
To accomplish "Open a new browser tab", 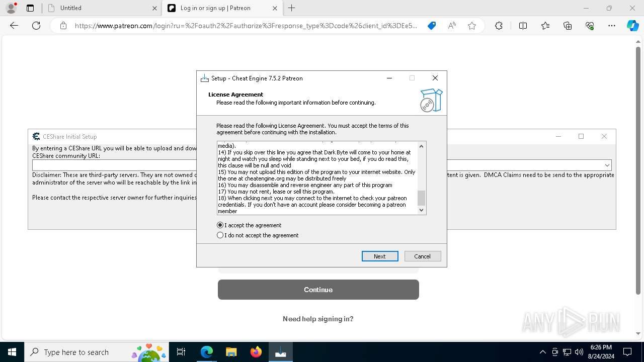I will point(292,8).
